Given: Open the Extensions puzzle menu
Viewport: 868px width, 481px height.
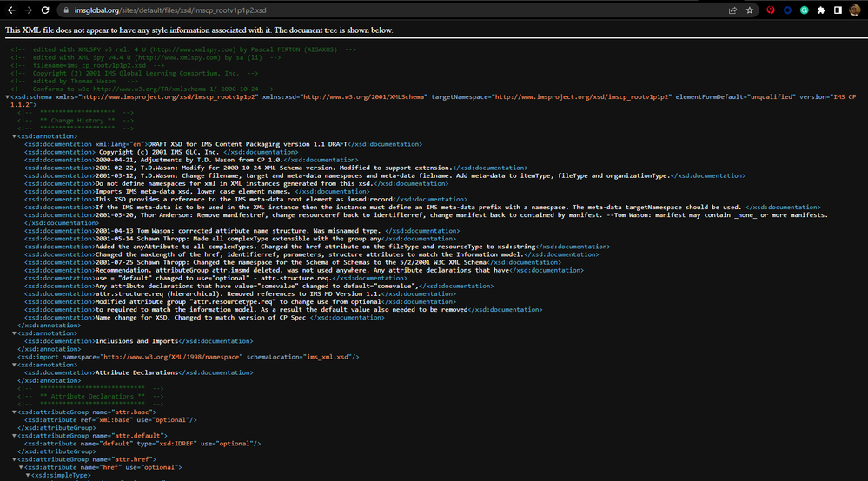Looking at the screenshot, I should 821,10.
